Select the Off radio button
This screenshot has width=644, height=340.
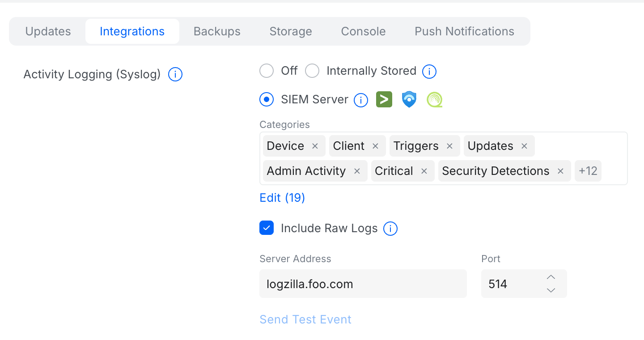[267, 71]
